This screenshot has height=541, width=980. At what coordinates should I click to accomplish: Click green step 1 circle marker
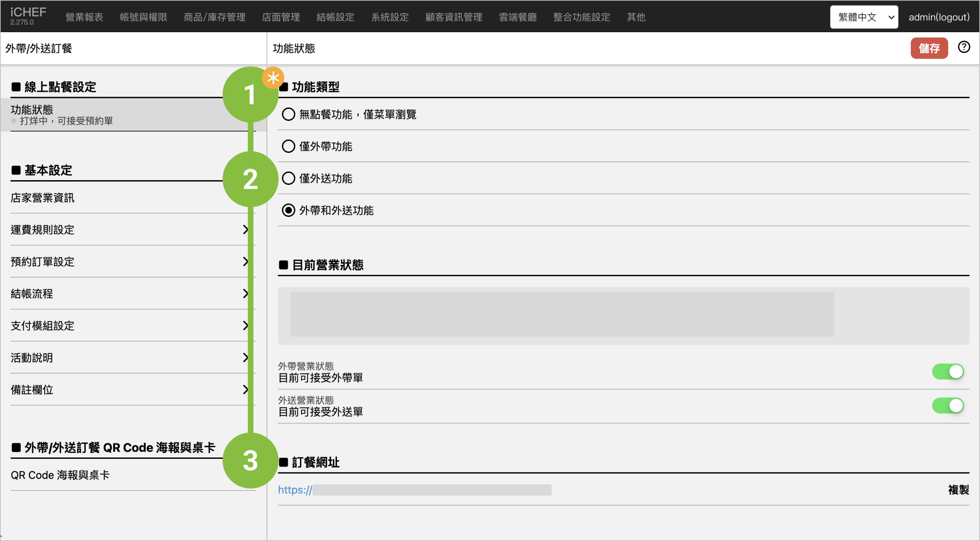click(x=250, y=94)
